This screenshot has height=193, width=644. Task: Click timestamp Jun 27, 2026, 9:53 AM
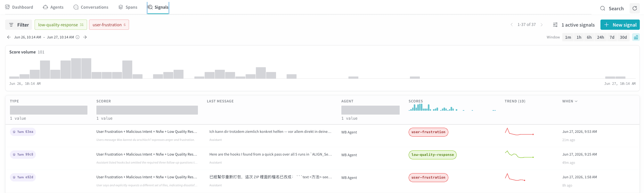(x=580, y=132)
